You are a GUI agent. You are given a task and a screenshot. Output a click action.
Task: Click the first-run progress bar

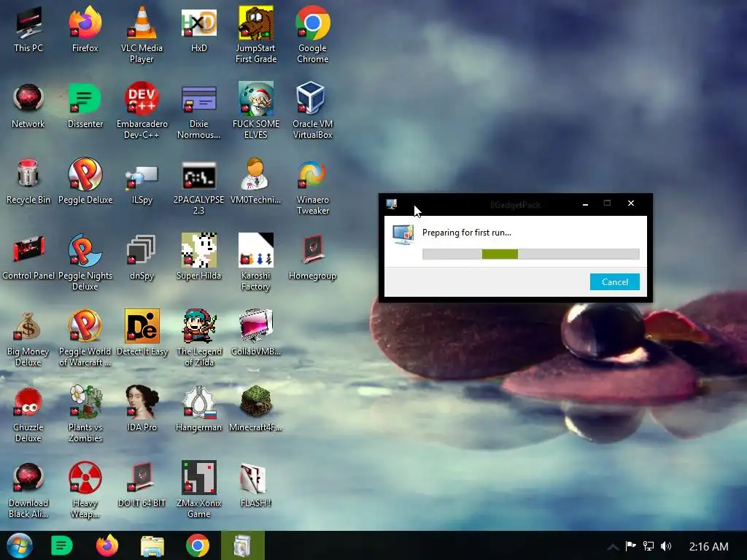coord(531,254)
